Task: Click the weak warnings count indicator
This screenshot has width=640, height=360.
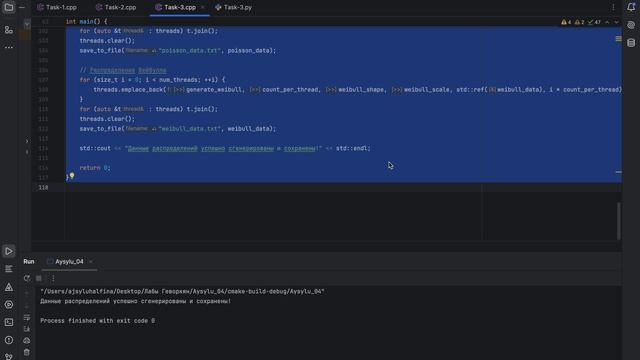Action: (x=580, y=22)
